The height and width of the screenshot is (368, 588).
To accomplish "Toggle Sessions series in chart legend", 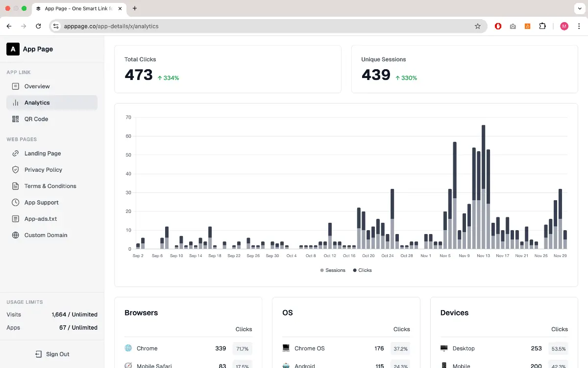I will [x=333, y=270].
